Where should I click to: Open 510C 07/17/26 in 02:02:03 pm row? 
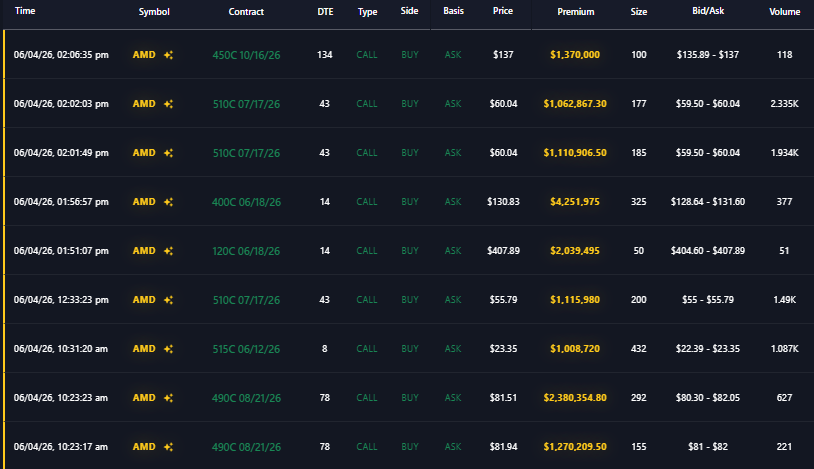click(x=246, y=104)
